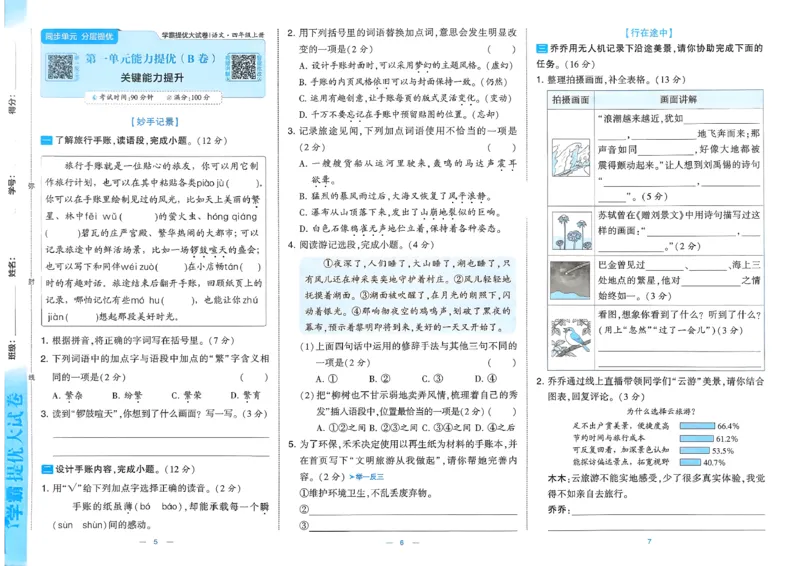Click the blue-shaded 夜深了 reading passage

tap(408, 295)
